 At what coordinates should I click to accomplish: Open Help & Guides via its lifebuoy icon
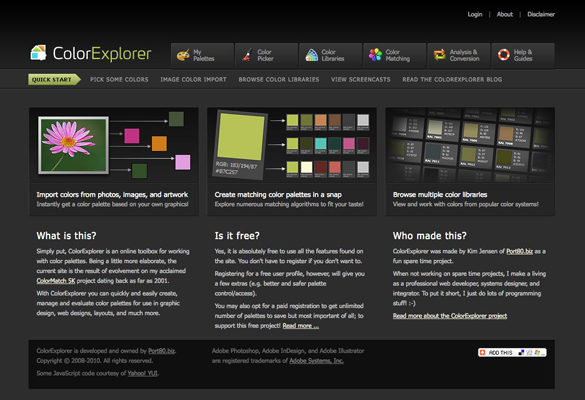(x=504, y=55)
